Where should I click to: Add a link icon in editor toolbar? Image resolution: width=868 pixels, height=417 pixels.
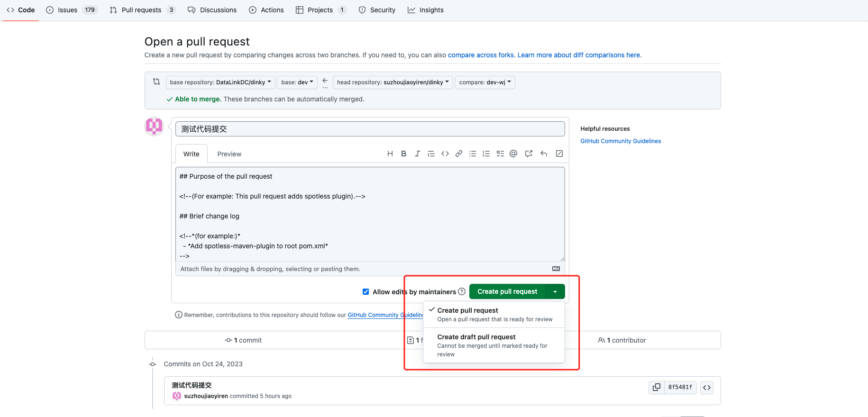(x=458, y=154)
